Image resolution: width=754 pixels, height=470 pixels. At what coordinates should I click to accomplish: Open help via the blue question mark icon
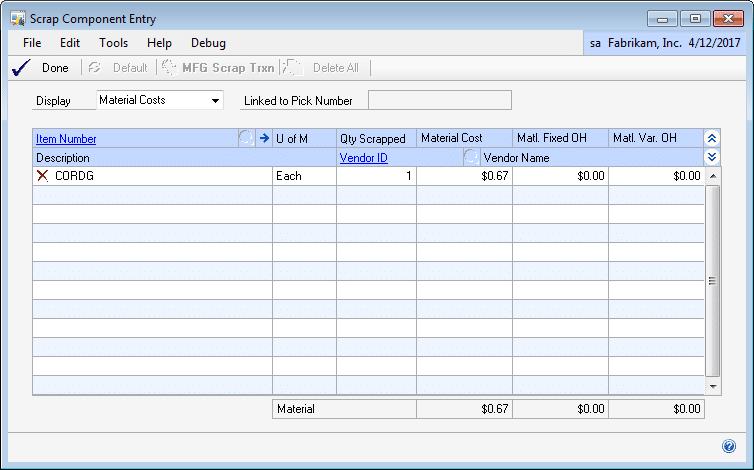click(729, 447)
